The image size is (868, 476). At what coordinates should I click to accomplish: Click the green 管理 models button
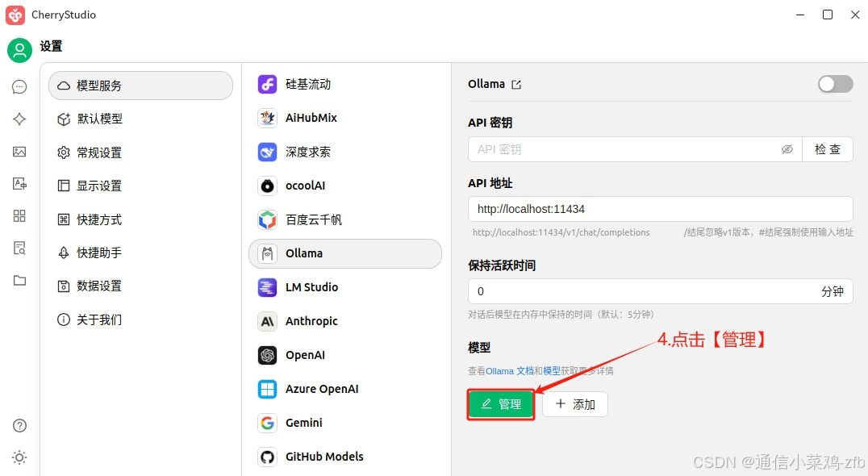[x=501, y=405]
